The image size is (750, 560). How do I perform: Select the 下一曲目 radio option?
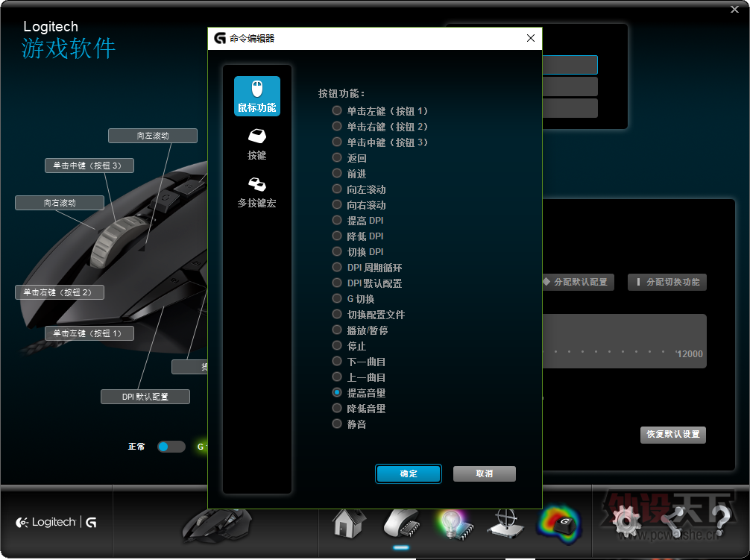pos(337,362)
